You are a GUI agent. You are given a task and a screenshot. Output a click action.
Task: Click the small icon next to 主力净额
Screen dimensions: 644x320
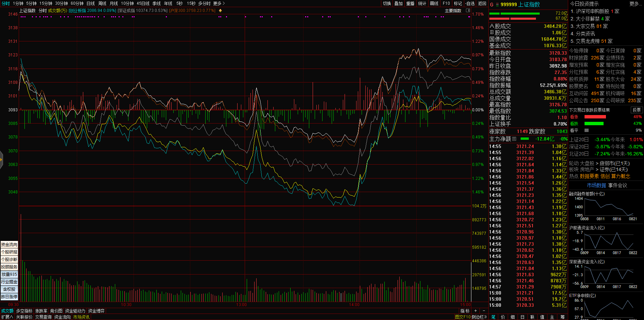[x=514, y=139]
